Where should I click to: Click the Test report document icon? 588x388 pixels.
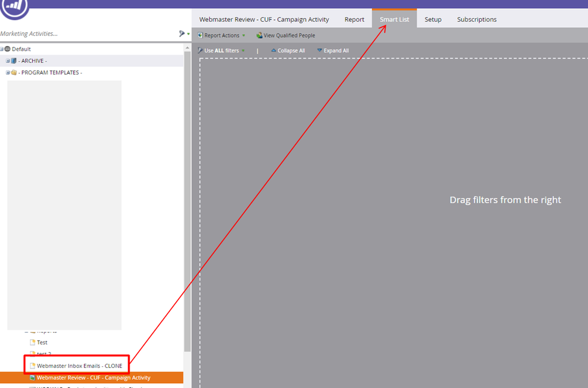click(x=32, y=342)
